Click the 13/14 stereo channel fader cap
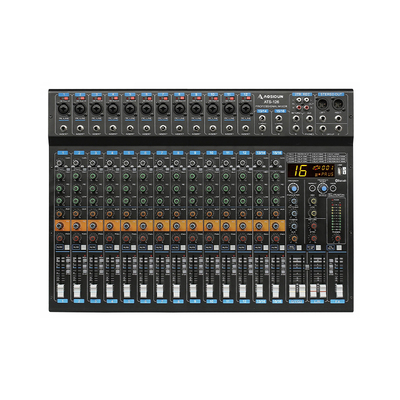The height and width of the screenshot is (400, 400). pyautogui.click(x=259, y=291)
